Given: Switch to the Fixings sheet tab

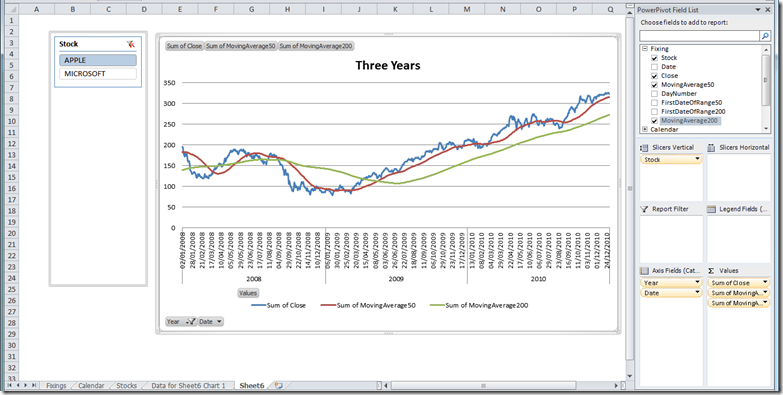Looking at the screenshot, I should coord(56,386).
